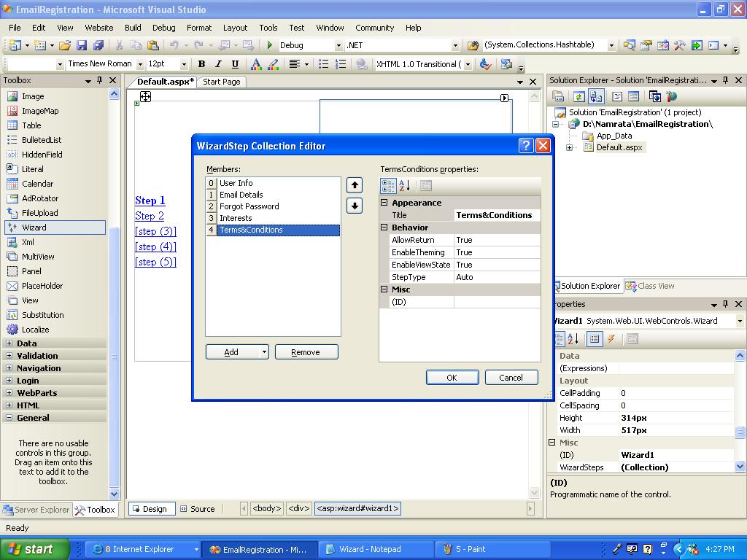Expand the Login group in Toolbox
The width and height of the screenshot is (747, 560).
pos(9,380)
